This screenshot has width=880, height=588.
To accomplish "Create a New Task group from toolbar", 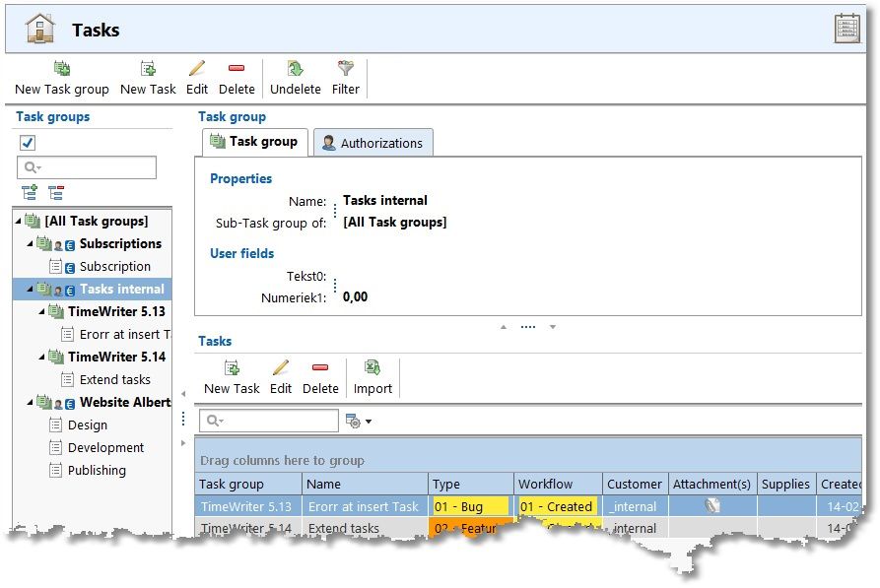I will 62,78.
